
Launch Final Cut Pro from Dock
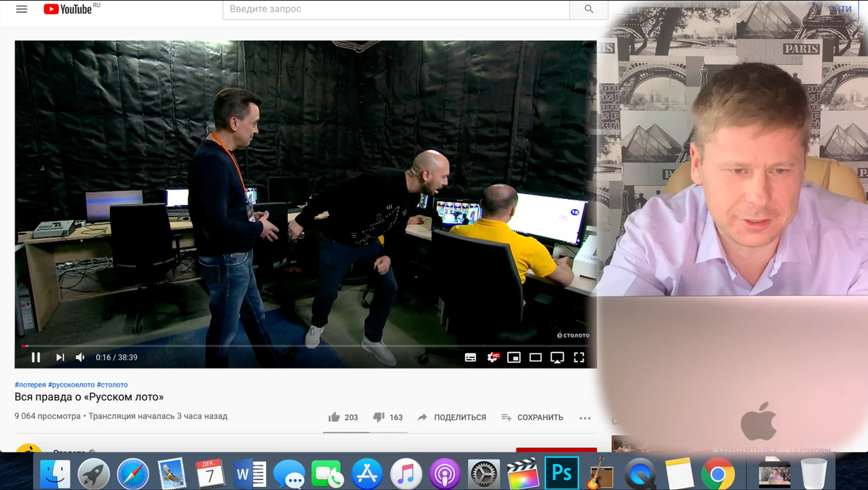pos(523,474)
